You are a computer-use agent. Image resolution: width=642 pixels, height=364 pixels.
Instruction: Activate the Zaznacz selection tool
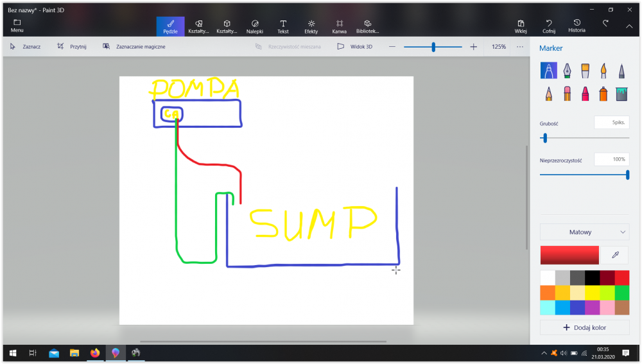26,47
